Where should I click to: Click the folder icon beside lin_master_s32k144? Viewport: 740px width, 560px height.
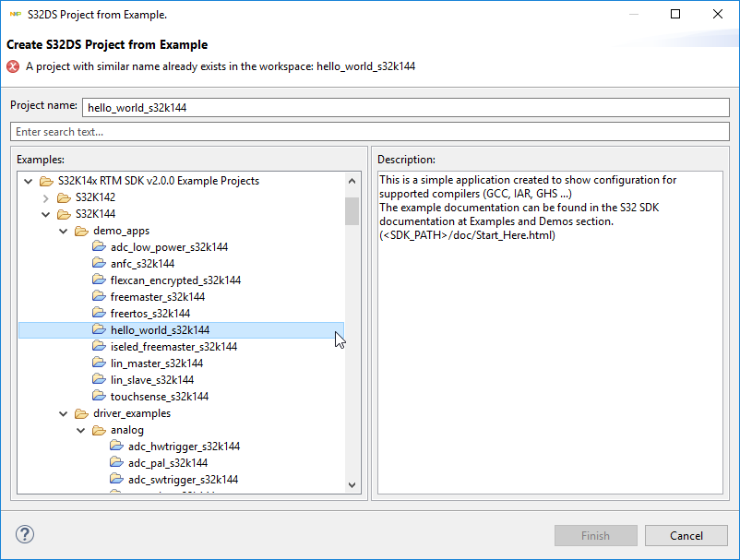point(99,363)
